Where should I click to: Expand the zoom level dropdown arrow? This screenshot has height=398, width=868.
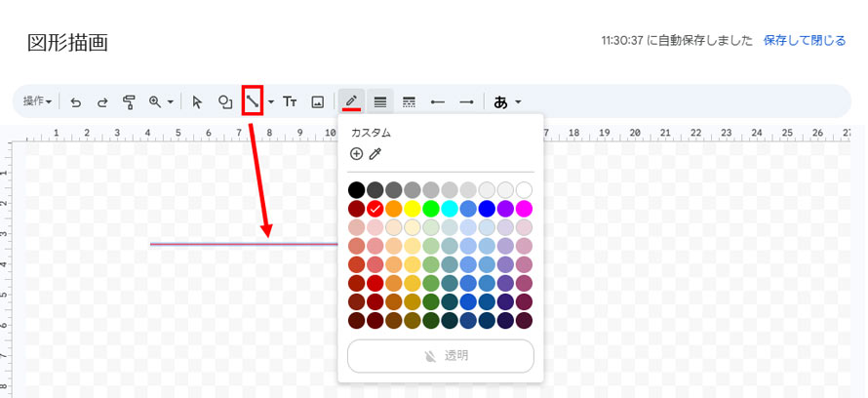(171, 101)
